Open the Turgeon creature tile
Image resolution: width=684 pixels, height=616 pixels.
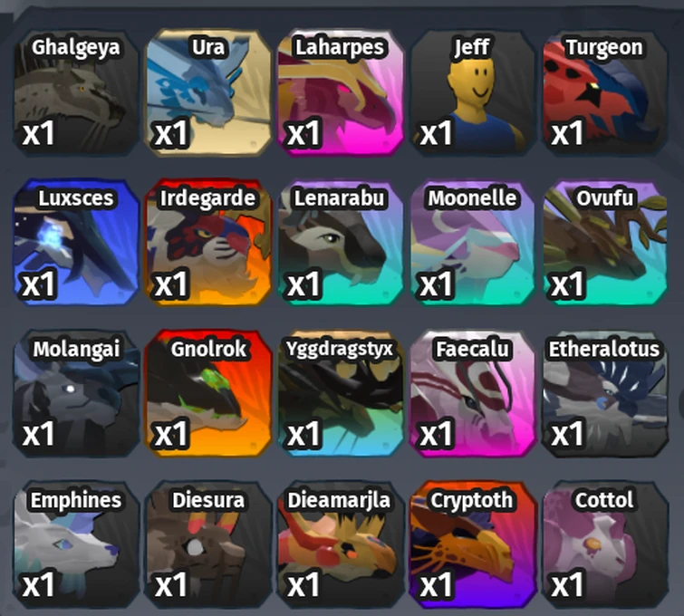pos(605,92)
